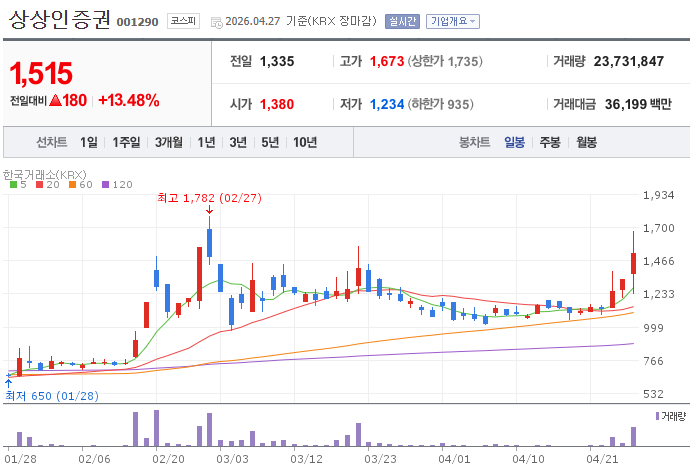The width and height of the screenshot is (690, 470).
Task: Click the 04/21 date axis label
Action: point(602,459)
